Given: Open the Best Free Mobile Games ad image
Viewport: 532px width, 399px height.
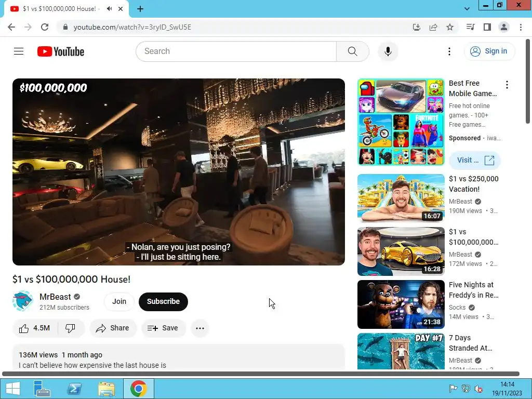Looking at the screenshot, I should coord(401,122).
